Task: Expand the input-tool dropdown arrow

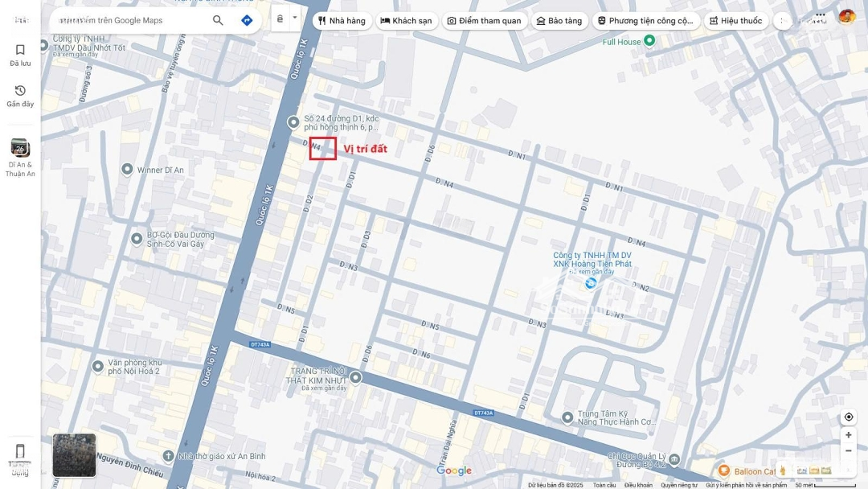Action: pos(294,18)
